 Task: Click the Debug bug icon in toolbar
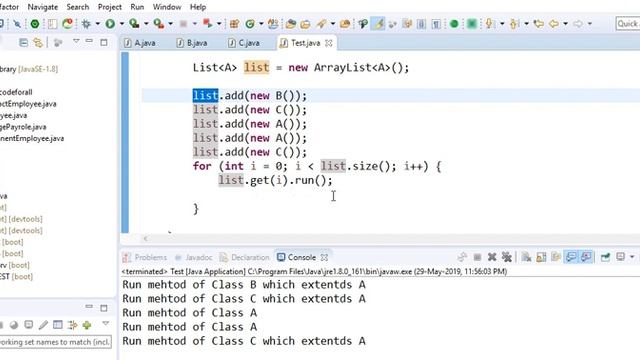pos(86,24)
